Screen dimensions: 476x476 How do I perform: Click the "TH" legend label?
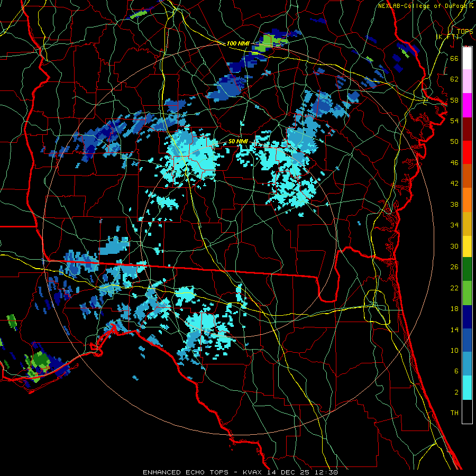(x=454, y=413)
